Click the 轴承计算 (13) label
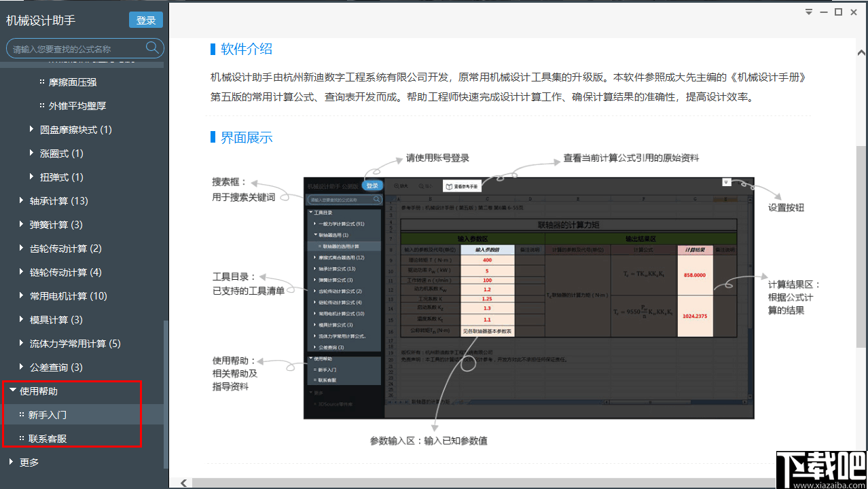This screenshot has width=868, height=489. pyautogui.click(x=59, y=201)
